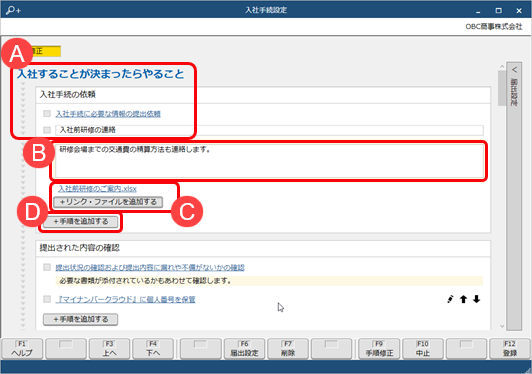
Task: Click the F9 手順修正 function key
Action: click(x=379, y=349)
